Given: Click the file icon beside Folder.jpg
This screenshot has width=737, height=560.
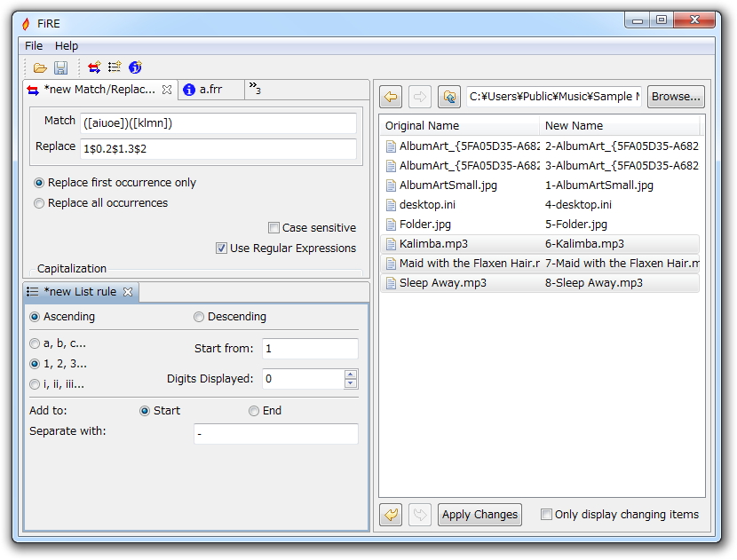Looking at the screenshot, I should 391,225.
